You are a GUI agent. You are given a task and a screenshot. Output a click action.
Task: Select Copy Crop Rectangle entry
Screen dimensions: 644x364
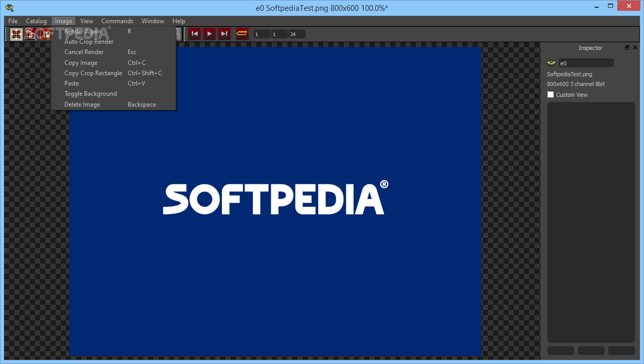tap(114, 73)
